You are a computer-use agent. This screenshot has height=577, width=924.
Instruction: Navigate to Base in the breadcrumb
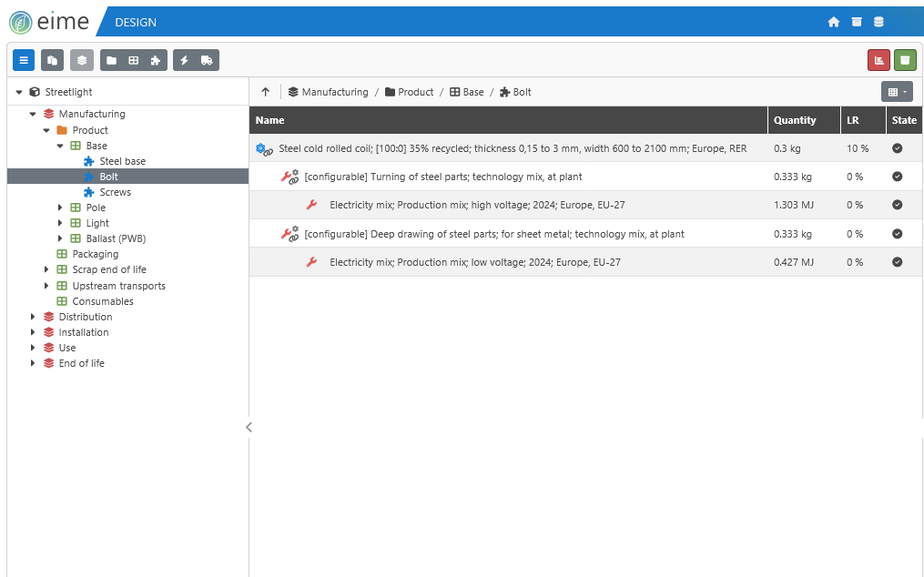pos(467,92)
